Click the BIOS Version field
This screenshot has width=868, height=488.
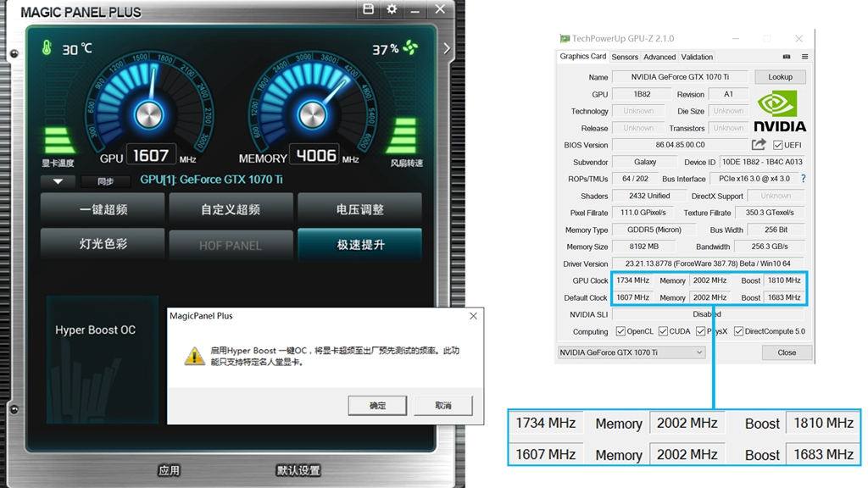680,145
